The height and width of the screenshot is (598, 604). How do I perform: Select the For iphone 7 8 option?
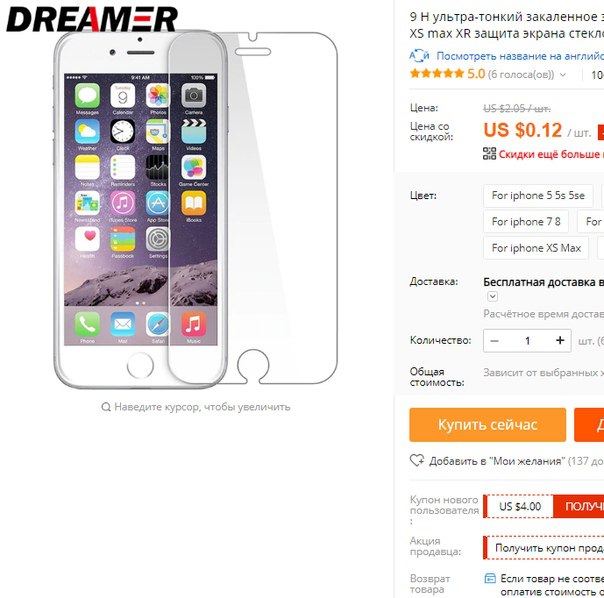tap(526, 222)
